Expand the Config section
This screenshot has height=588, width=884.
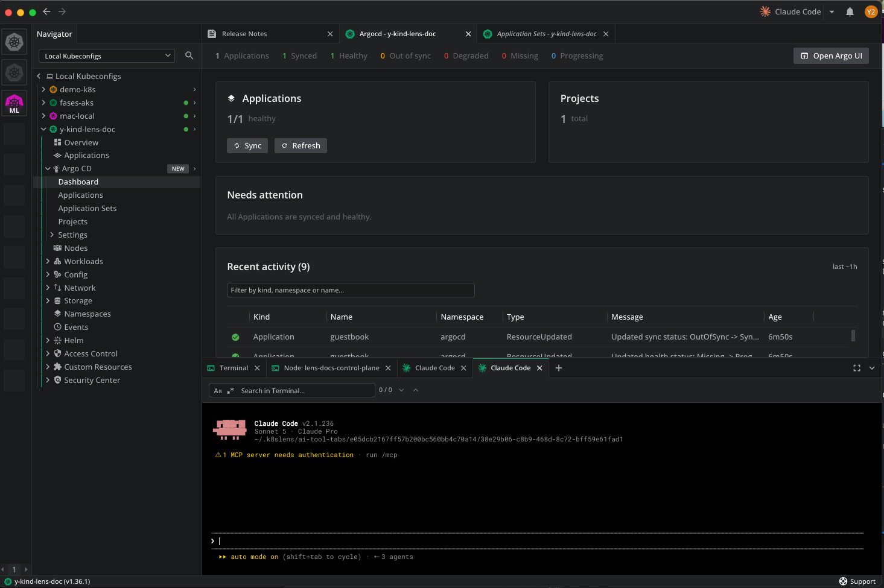(x=48, y=274)
